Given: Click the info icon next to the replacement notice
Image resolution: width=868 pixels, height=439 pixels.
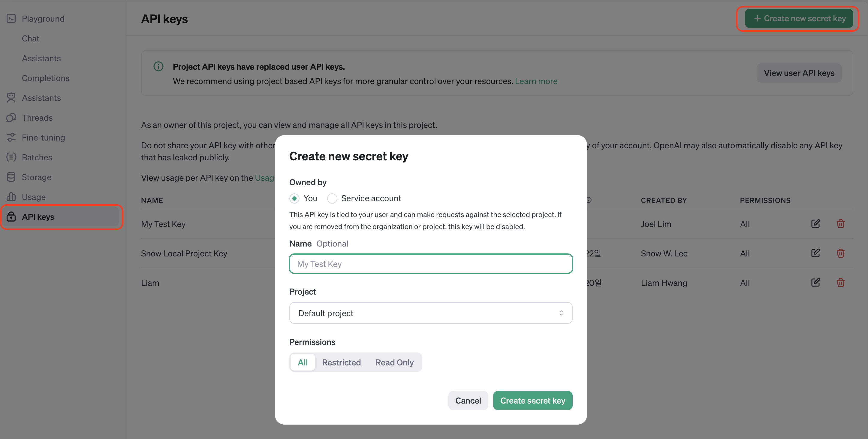Looking at the screenshot, I should point(158,66).
